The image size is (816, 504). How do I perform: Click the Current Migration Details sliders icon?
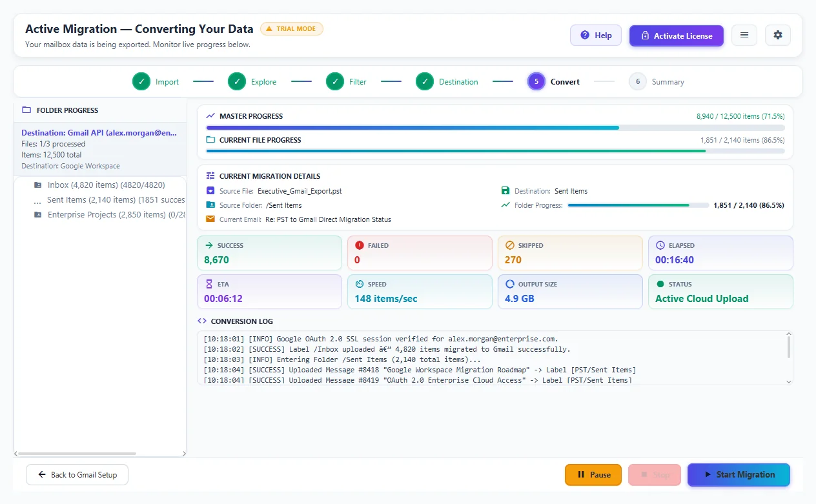(x=210, y=176)
